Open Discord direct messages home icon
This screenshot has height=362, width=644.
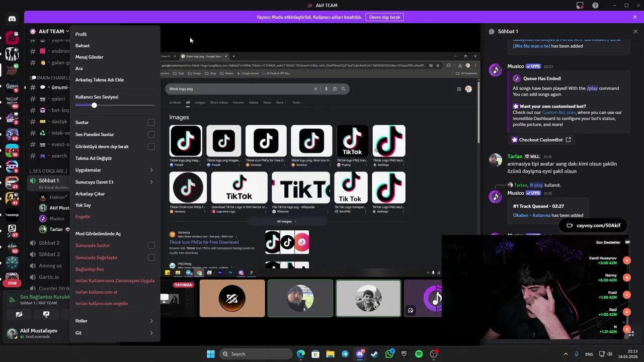click(x=12, y=19)
